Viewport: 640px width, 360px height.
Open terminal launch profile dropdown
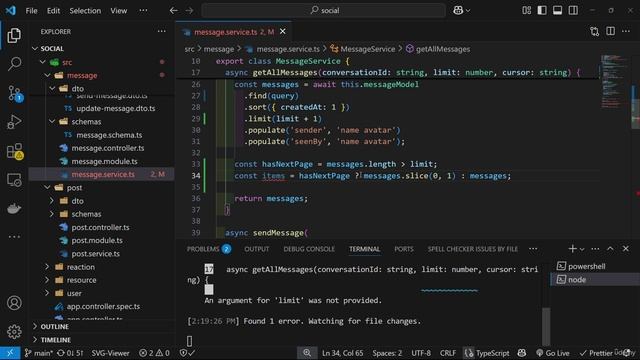582,249
